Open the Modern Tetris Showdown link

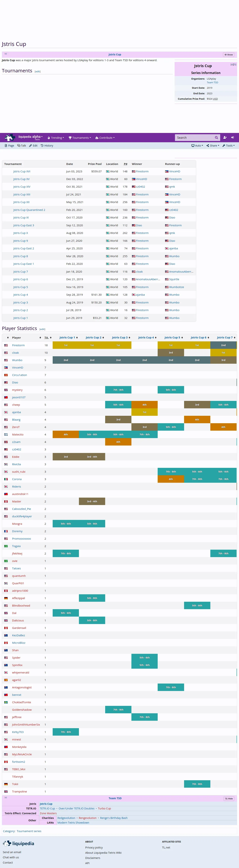(x=74, y=822)
